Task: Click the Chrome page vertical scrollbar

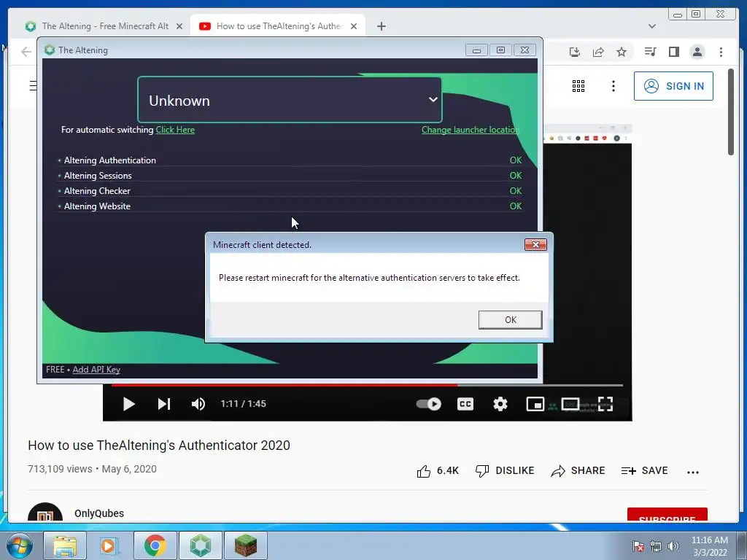Action: [x=731, y=112]
